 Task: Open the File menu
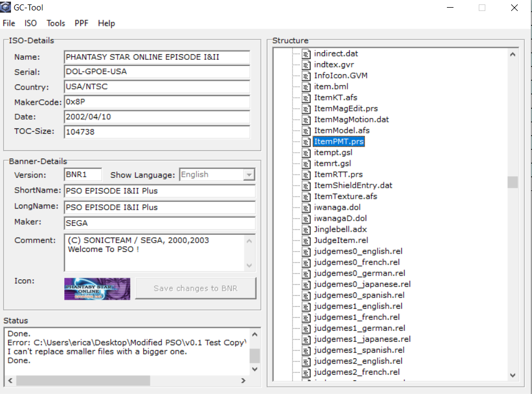point(9,23)
